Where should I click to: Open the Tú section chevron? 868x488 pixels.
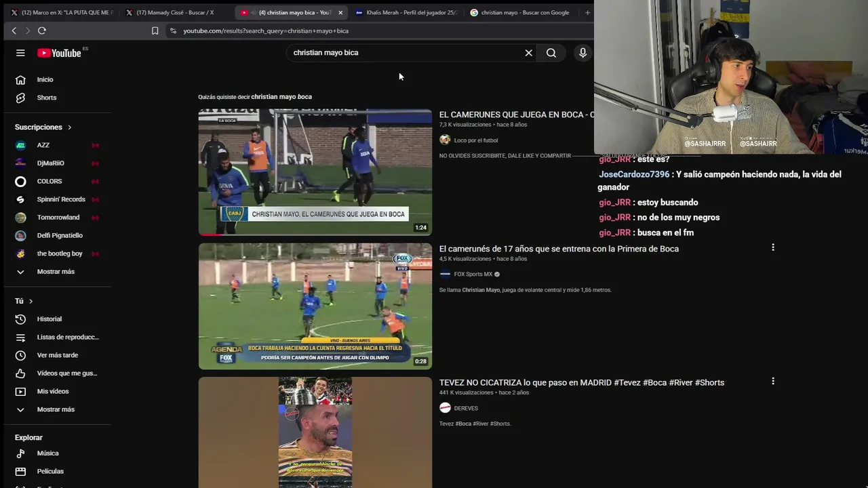click(31, 301)
